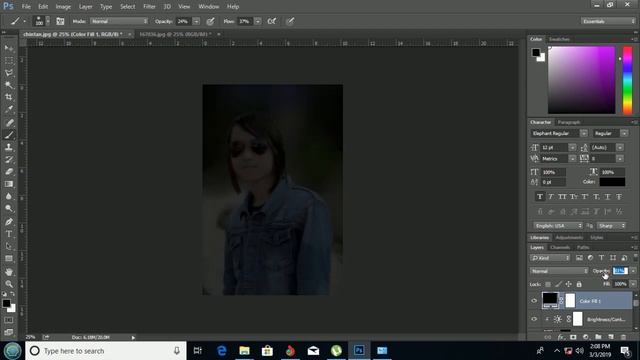Select the Lasso tool

[x=9, y=73]
